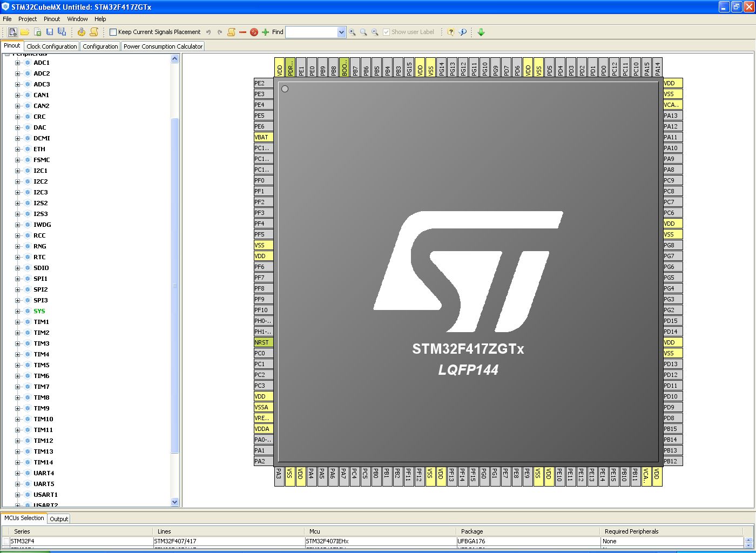Click inside the Find input field
The width and height of the screenshot is (756, 553).
(x=312, y=32)
